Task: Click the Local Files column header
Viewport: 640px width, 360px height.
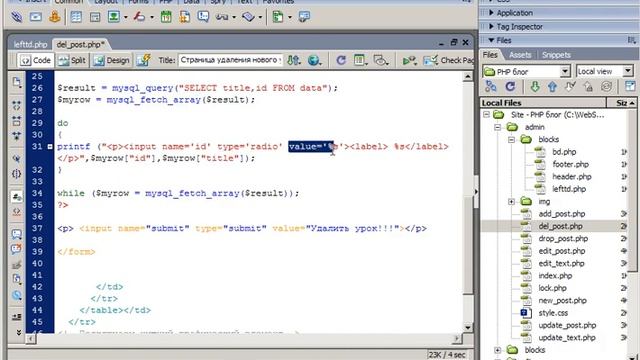Action: [543, 103]
